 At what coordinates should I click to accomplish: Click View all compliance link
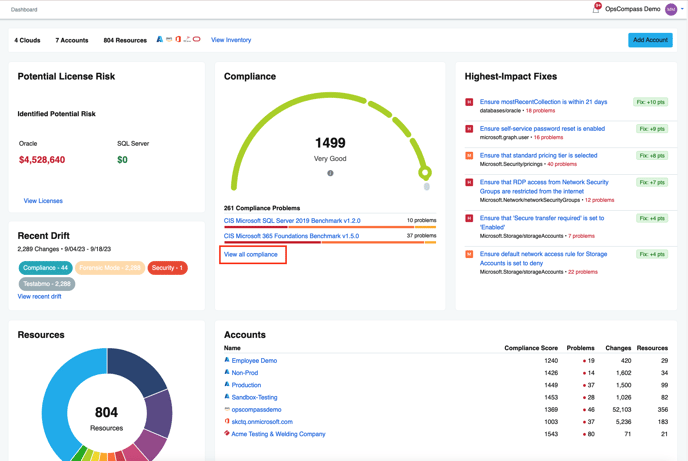(251, 254)
